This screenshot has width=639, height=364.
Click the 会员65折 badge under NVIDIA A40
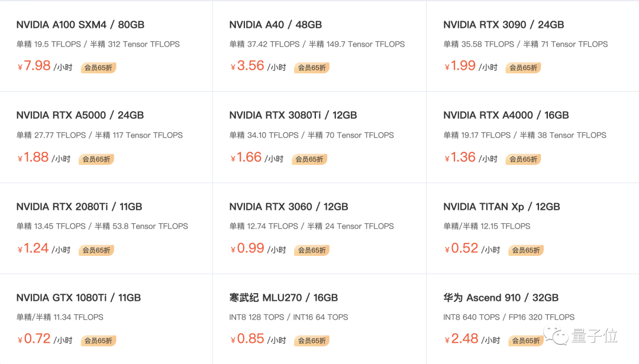click(x=311, y=67)
